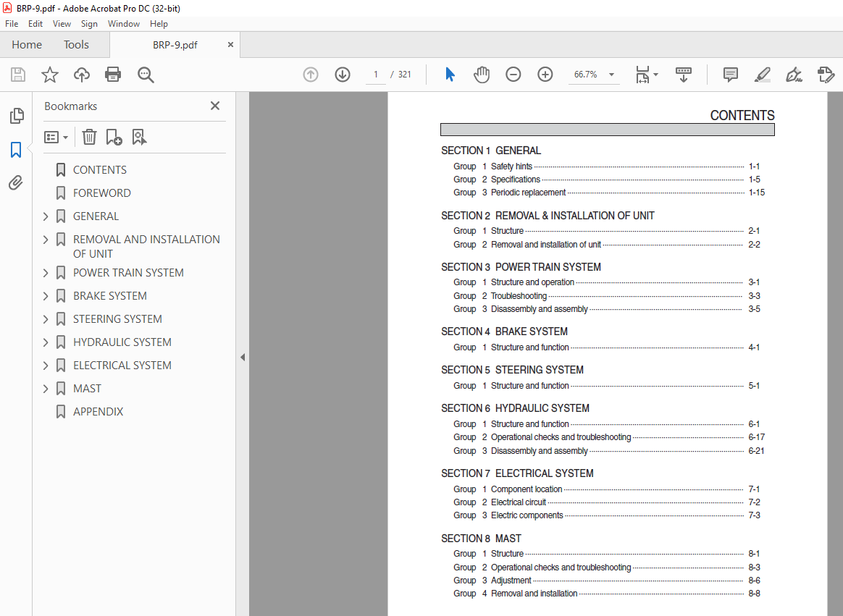The image size is (843, 616).
Task: Open the Edit menu
Action: point(35,24)
